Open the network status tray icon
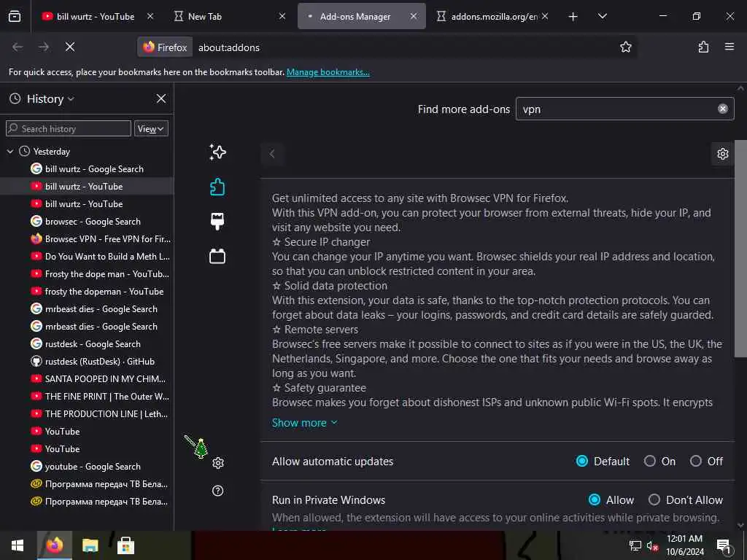The width and height of the screenshot is (747, 560). point(635,545)
